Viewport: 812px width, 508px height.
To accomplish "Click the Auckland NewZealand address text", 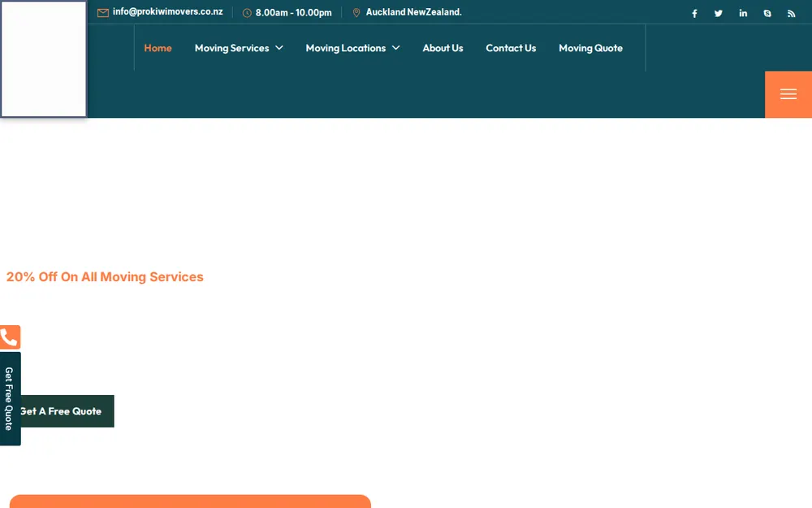I will [x=414, y=12].
